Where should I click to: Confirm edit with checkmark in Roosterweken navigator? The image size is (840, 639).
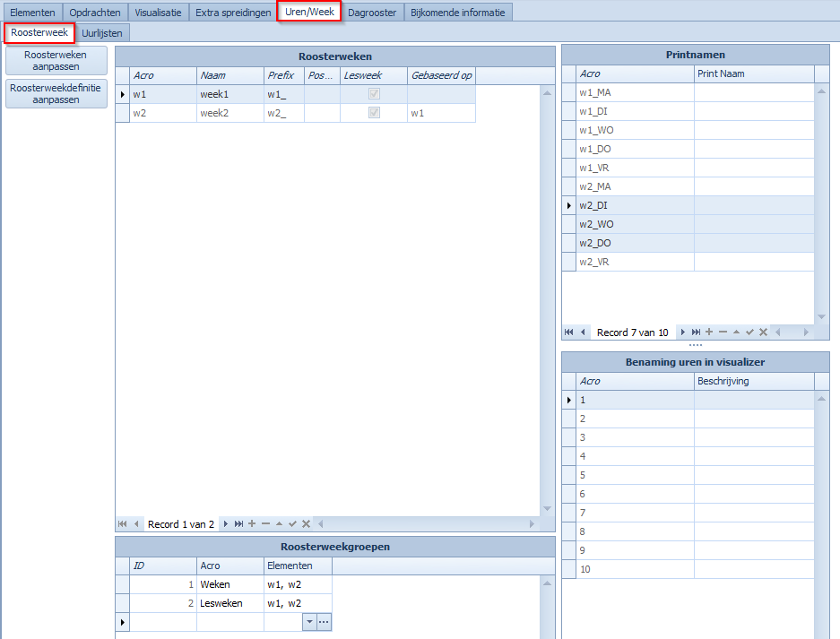(292, 524)
